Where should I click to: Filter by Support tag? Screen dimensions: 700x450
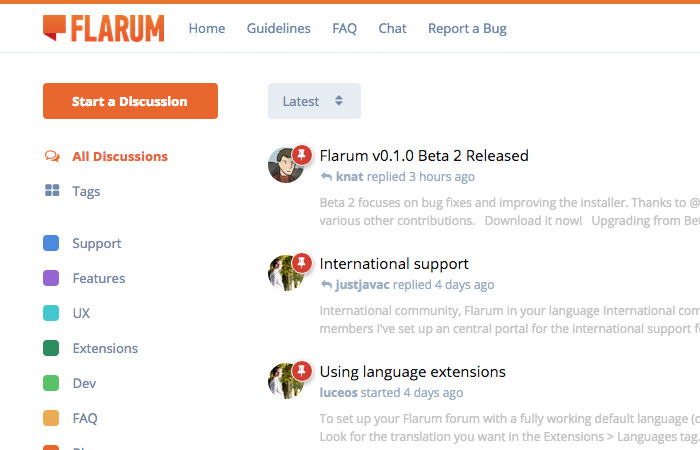click(97, 244)
